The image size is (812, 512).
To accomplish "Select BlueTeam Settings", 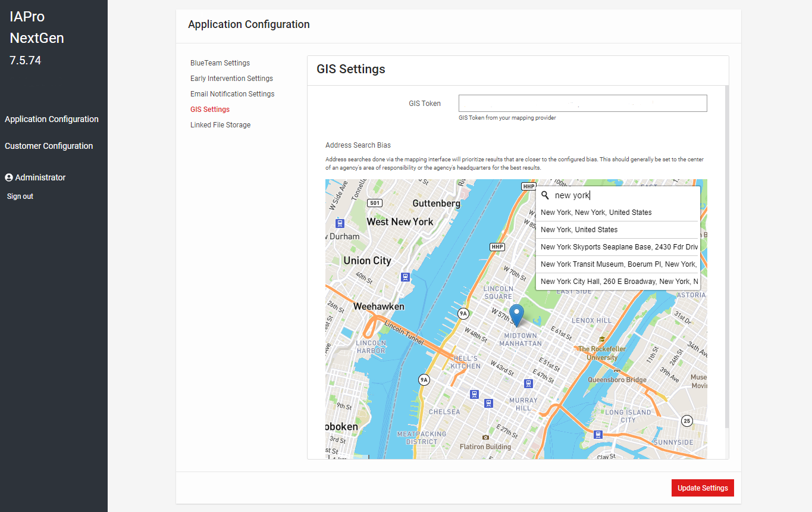I will click(220, 63).
